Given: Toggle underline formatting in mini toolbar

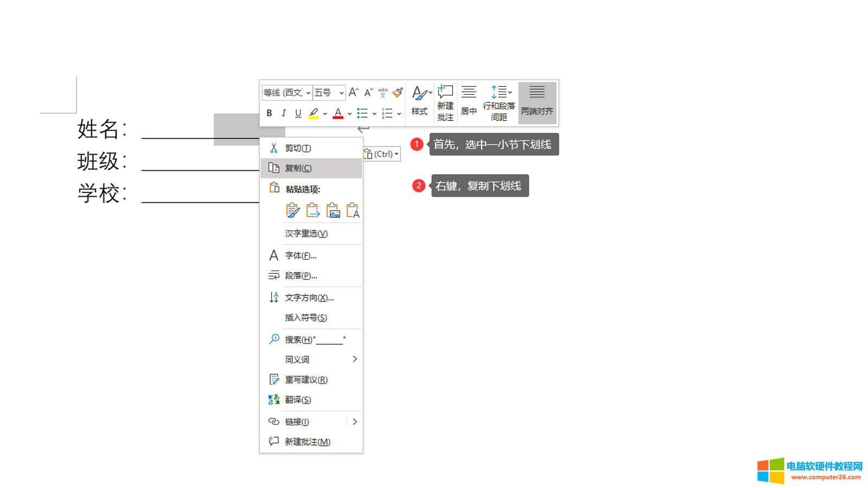Looking at the screenshot, I should (298, 113).
